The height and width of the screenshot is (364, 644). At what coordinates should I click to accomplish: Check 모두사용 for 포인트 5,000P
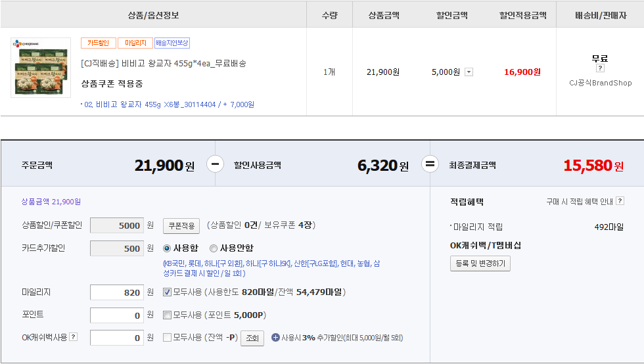(x=167, y=315)
